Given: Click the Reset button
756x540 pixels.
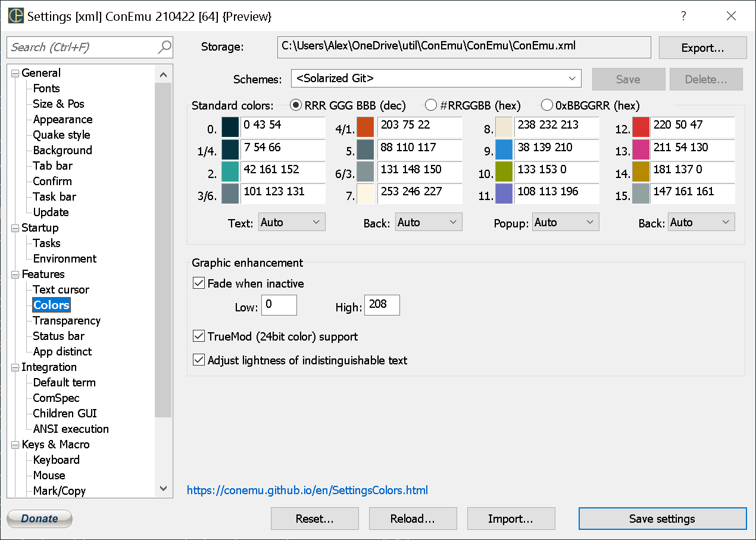Looking at the screenshot, I should pyautogui.click(x=314, y=519).
